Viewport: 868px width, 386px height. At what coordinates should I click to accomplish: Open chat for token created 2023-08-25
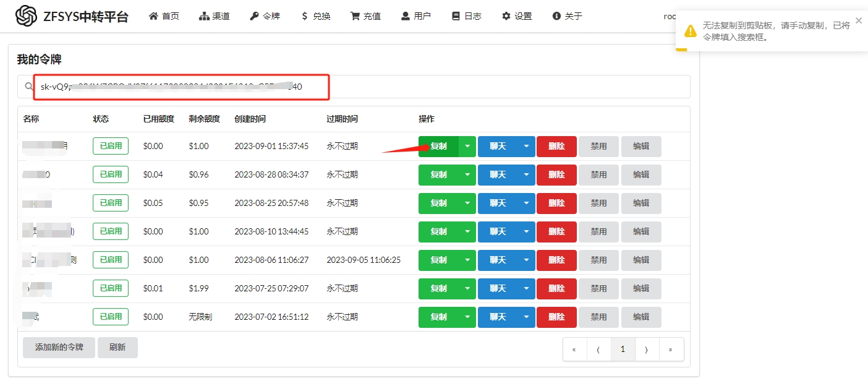[498, 204]
